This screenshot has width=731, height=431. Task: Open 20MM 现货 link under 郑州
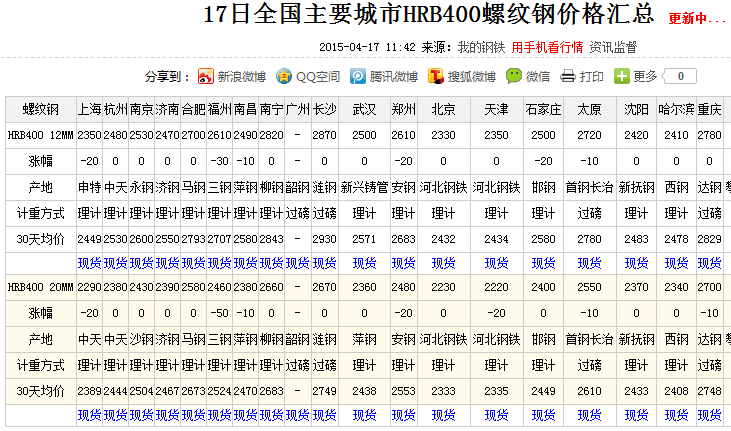point(403,416)
